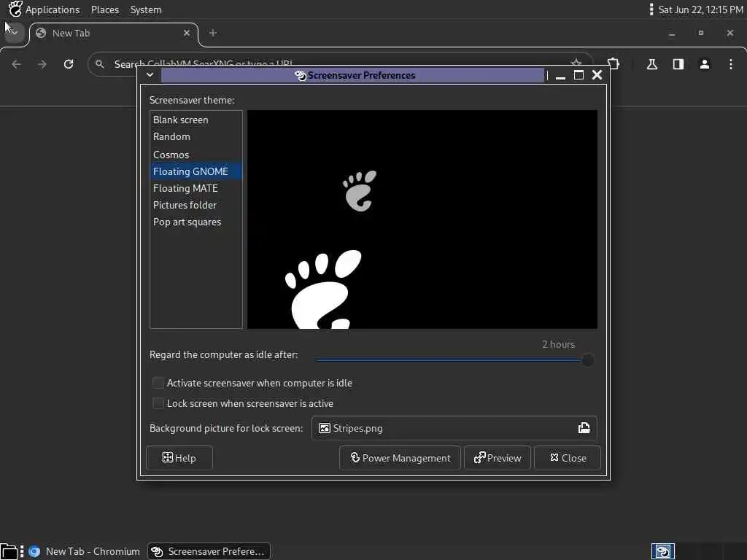Go back in Chromium
The image size is (747, 560).
pyautogui.click(x=17, y=64)
